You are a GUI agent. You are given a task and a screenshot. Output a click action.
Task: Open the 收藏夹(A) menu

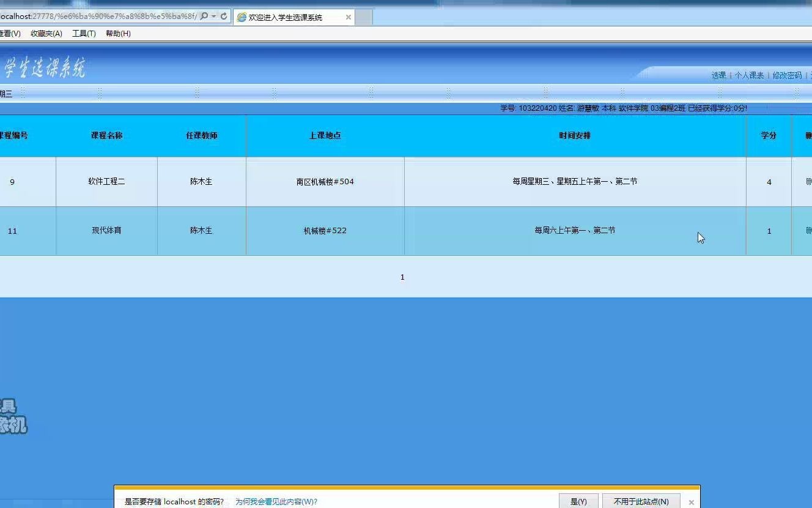pos(46,34)
